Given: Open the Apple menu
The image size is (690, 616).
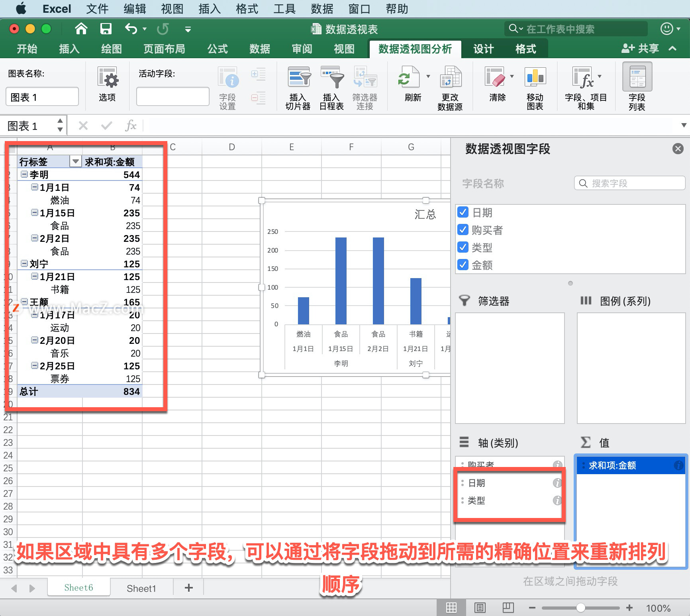Looking at the screenshot, I should [21, 8].
